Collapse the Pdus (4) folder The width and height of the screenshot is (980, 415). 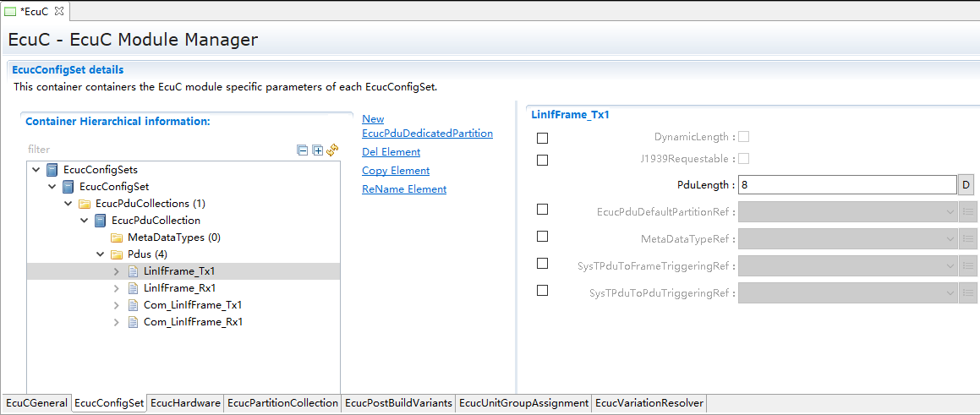101,254
